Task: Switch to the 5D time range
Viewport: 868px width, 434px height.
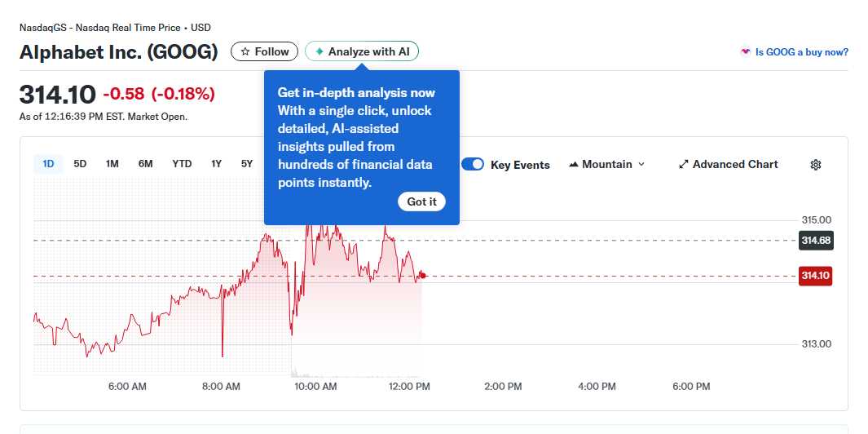Action: click(80, 164)
